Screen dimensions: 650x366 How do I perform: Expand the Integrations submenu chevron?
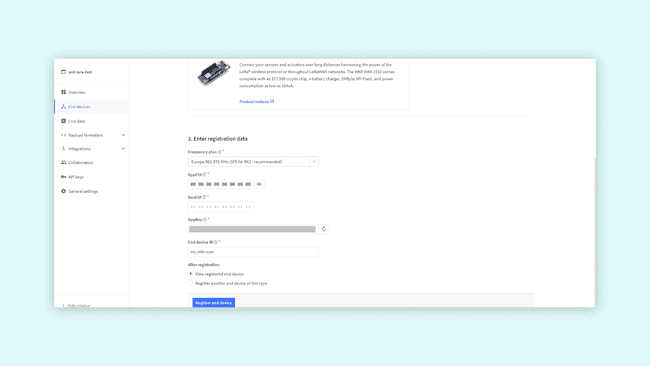coord(123,148)
